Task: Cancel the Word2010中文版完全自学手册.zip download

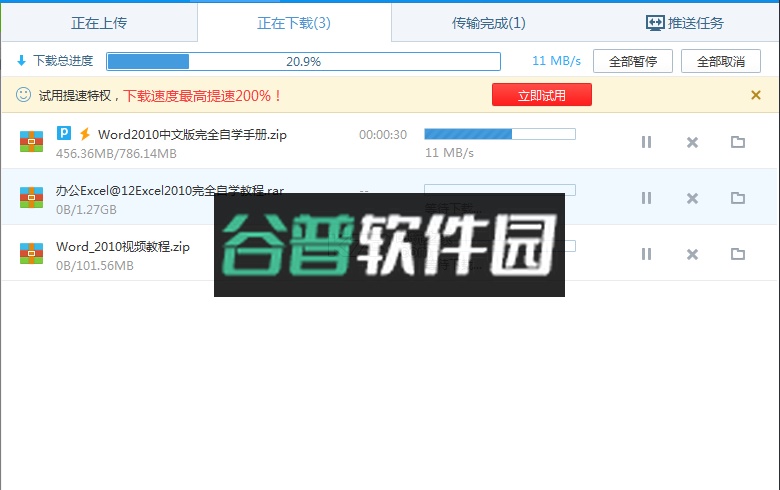Action: click(x=692, y=142)
